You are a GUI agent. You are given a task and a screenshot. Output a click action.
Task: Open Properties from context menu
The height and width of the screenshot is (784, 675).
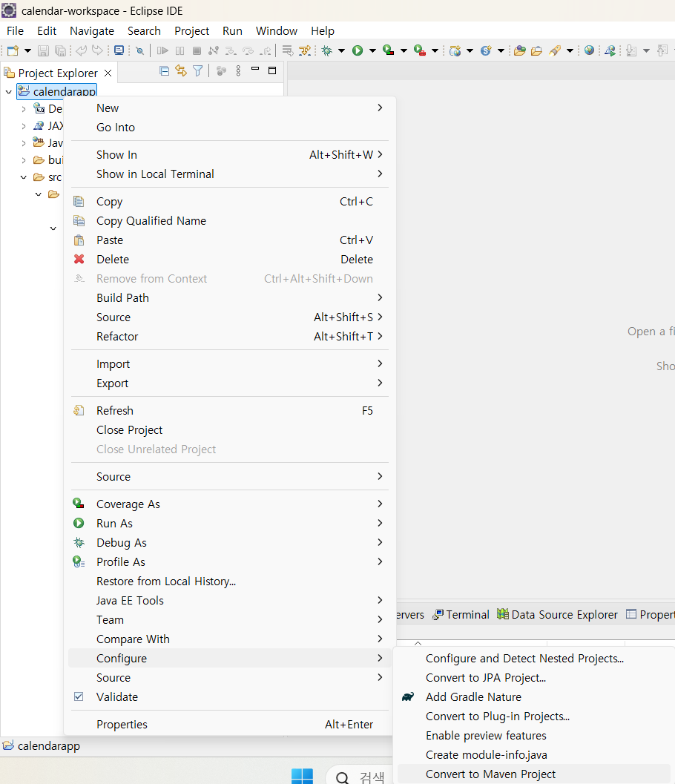tap(229, 725)
